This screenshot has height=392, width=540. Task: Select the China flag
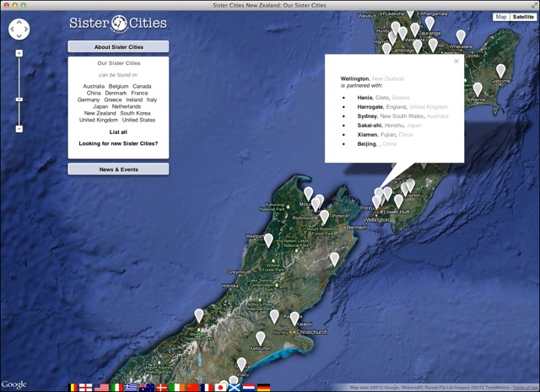click(193, 388)
